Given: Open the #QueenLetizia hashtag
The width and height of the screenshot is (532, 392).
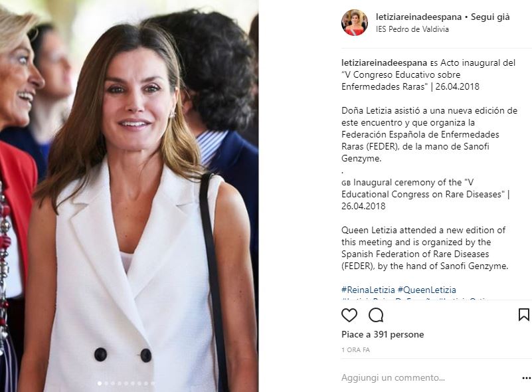Looking at the screenshot, I should click(x=427, y=290).
